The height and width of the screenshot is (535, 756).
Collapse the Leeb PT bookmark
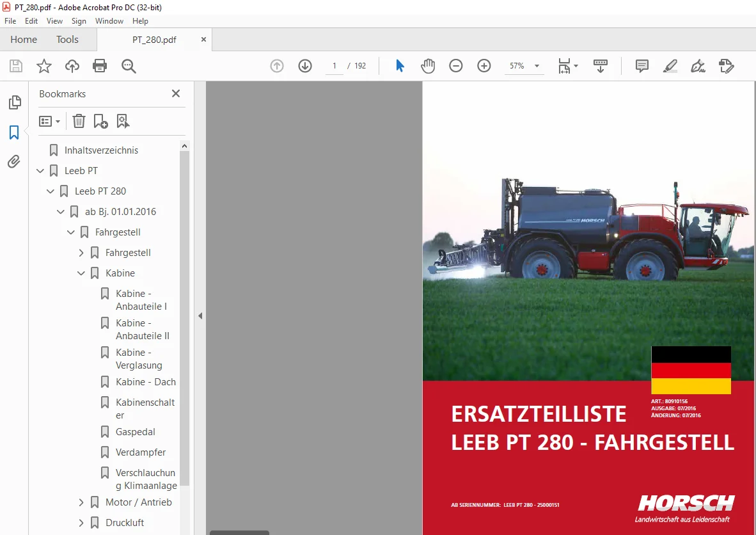[x=40, y=171]
